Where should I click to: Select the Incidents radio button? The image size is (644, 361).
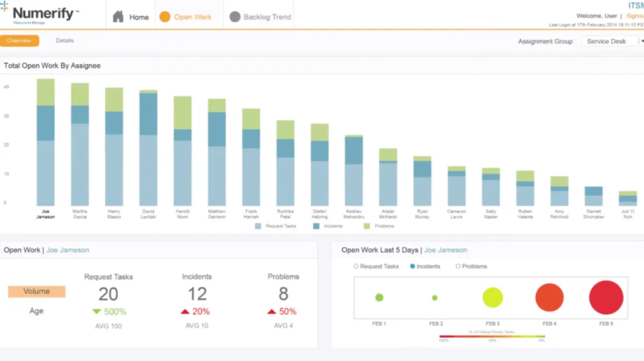[412, 266]
